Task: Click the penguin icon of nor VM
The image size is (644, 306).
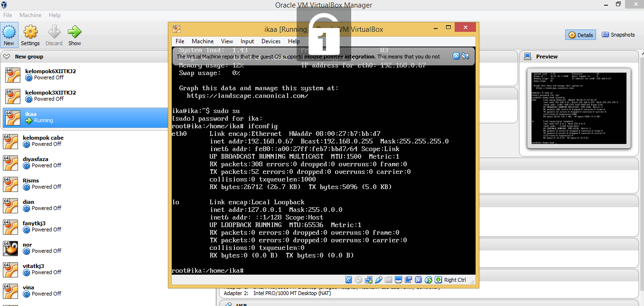Action: pyautogui.click(x=10, y=248)
